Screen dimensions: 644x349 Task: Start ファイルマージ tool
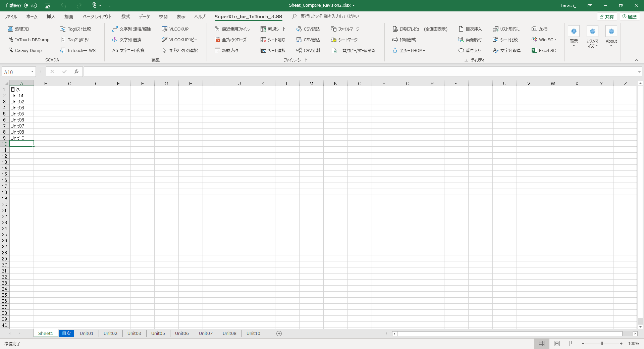tap(345, 29)
